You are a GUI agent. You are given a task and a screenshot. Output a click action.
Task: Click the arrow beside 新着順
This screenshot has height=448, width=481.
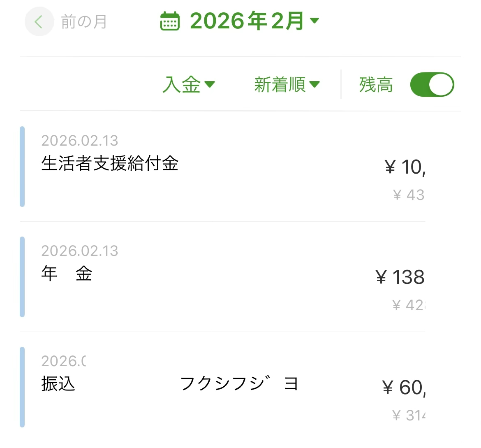(314, 85)
